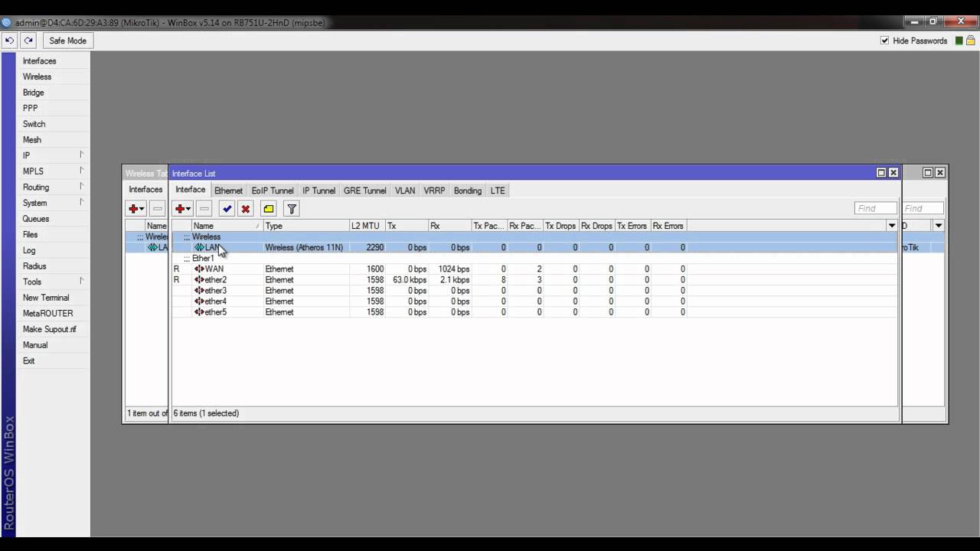Select the ether2 interface row
The height and width of the screenshot is (551, 980).
tap(534, 280)
